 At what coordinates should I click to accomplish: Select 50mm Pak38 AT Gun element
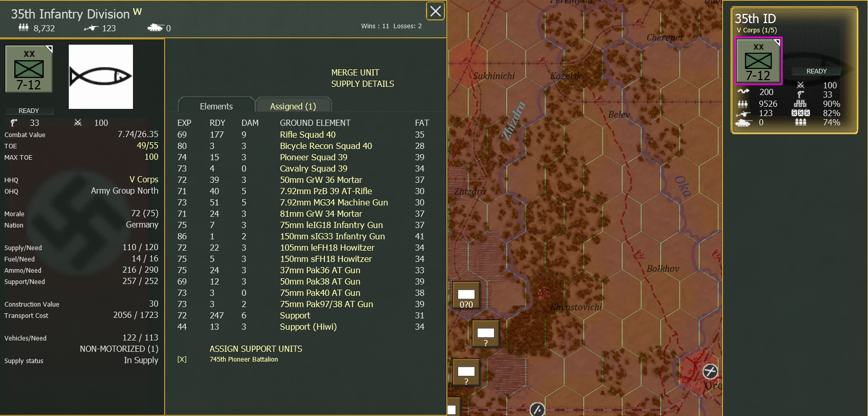[320, 281]
